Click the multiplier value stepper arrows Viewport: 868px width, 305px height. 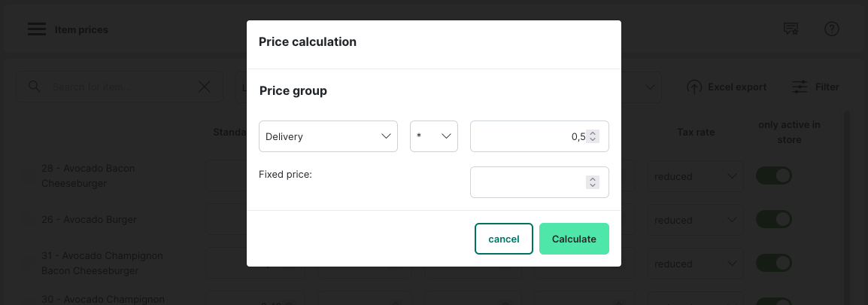[x=593, y=136]
